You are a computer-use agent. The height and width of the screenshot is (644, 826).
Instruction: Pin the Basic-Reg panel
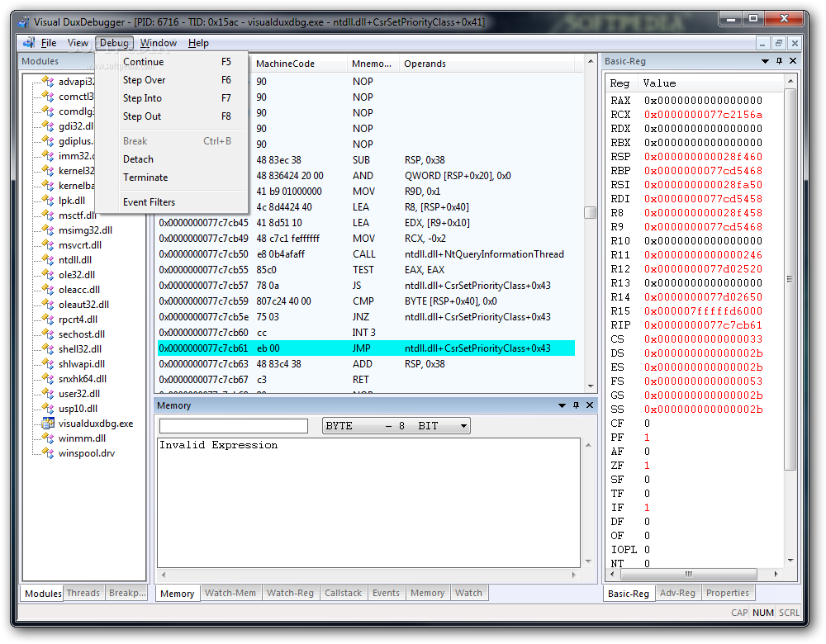(779, 61)
